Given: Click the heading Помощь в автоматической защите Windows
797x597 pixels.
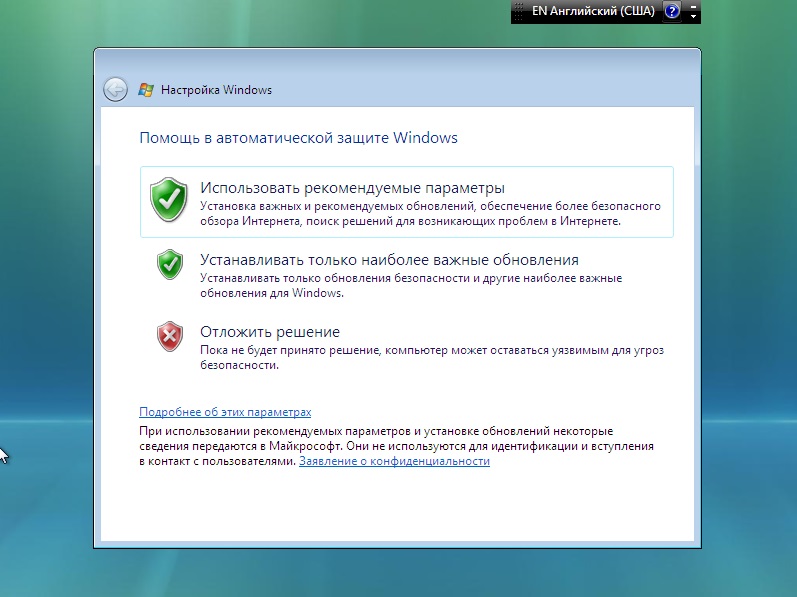Looking at the screenshot, I should tap(298, 138).
